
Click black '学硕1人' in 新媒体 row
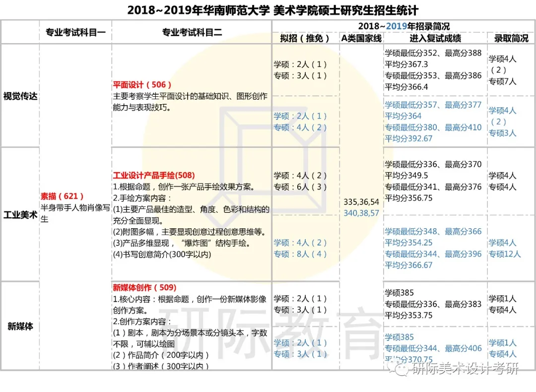click(x=502, y=299)
